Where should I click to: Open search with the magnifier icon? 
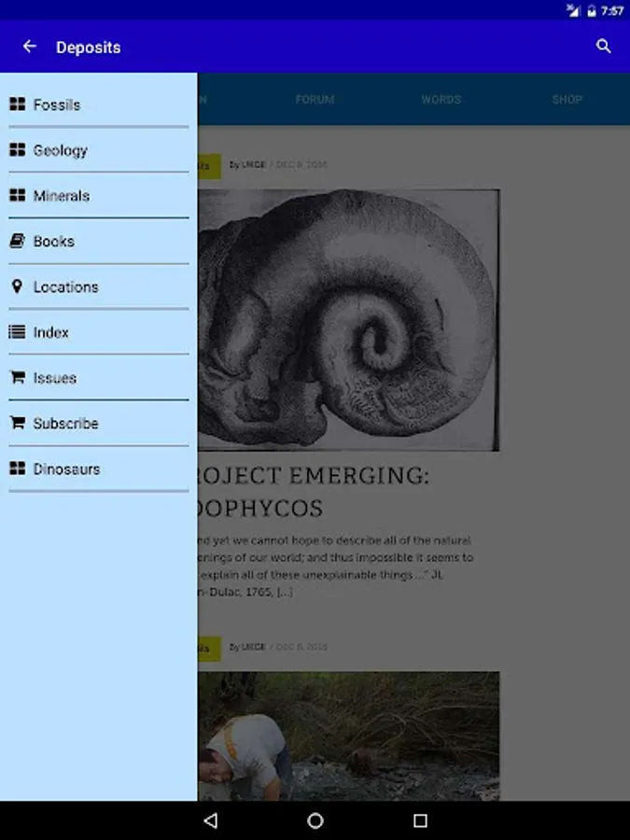coord(603,47)
